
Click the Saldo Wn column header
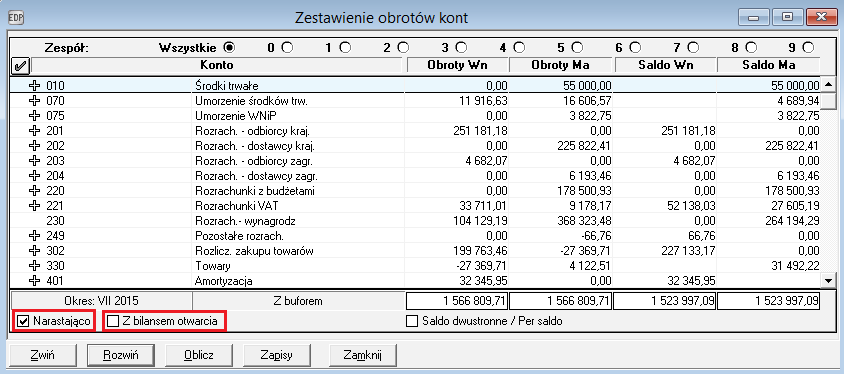click(665, 66)
